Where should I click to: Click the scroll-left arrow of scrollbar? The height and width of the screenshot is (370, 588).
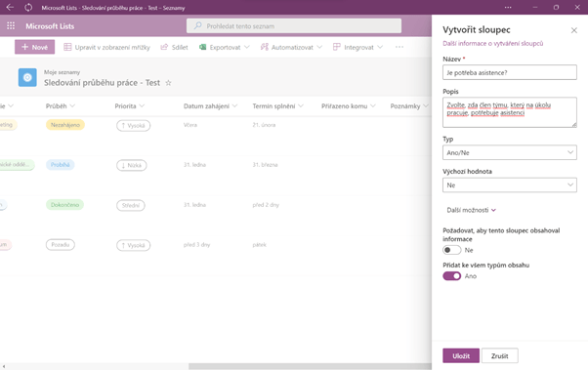(4, 366)
